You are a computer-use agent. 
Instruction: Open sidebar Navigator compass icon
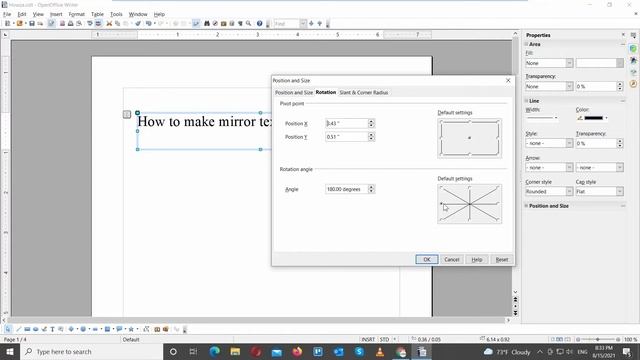[x=633, y=84]
